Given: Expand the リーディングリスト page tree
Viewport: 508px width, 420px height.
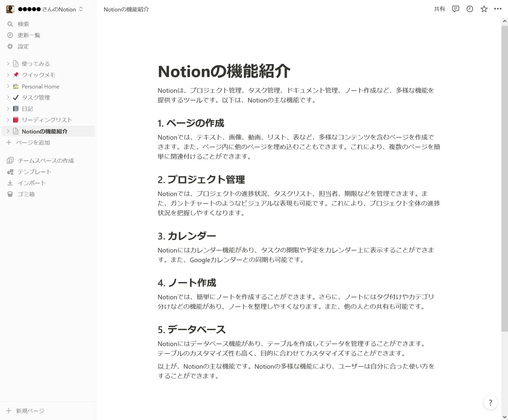Looking at the screenshot, I should click(8, 120).
